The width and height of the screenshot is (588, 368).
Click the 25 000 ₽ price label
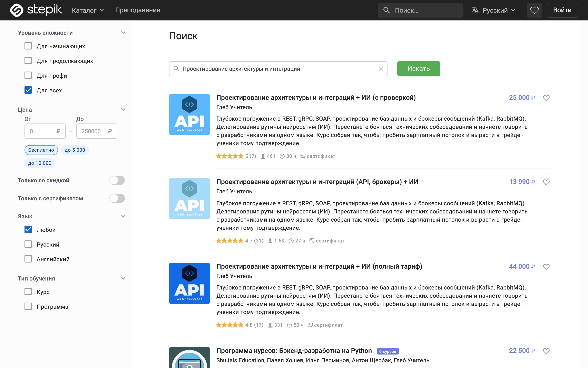coord(522,98)
